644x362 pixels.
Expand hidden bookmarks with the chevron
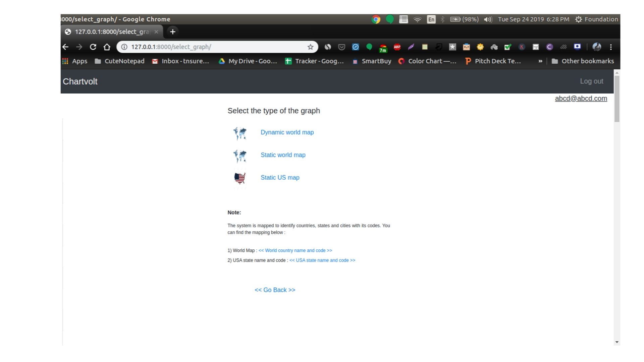(540, 61)
